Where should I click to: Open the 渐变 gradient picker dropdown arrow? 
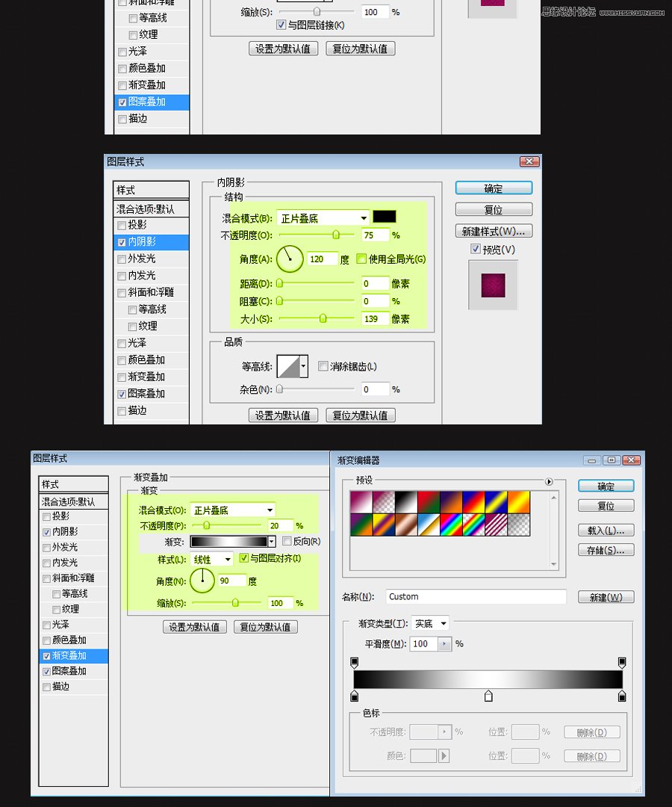pos(272,542)
